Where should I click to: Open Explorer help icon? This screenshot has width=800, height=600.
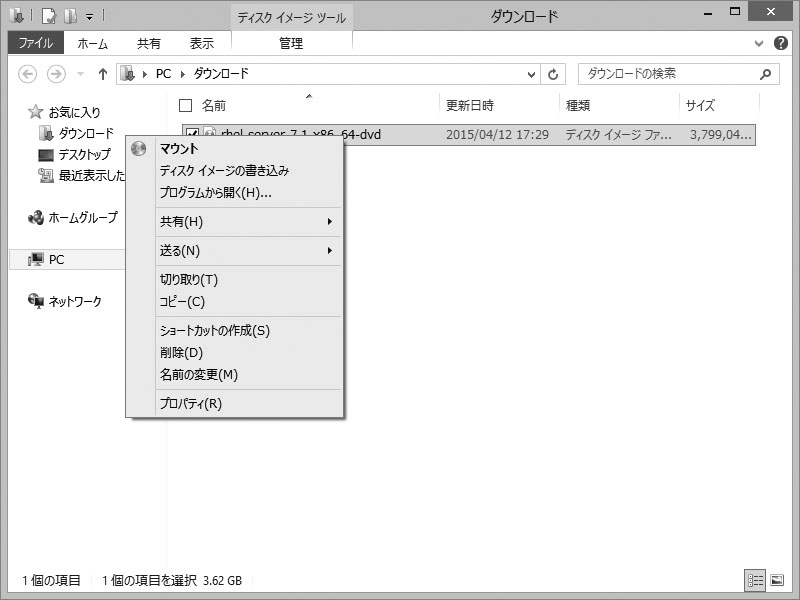[x=781, y=43]
